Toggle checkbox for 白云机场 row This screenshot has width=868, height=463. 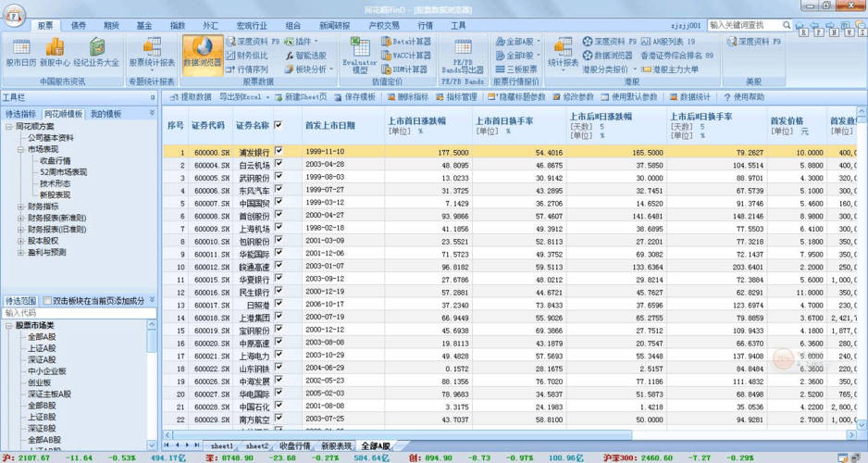[x=279, y=163]
